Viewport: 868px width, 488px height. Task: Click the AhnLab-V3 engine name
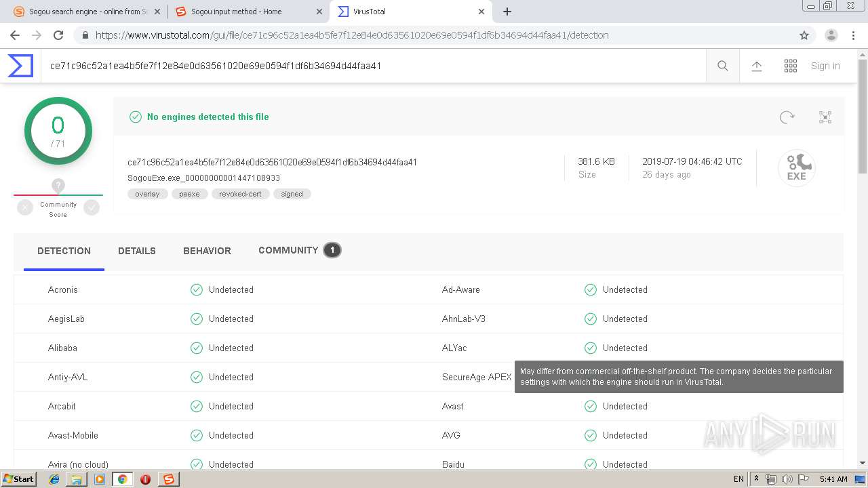464,319
